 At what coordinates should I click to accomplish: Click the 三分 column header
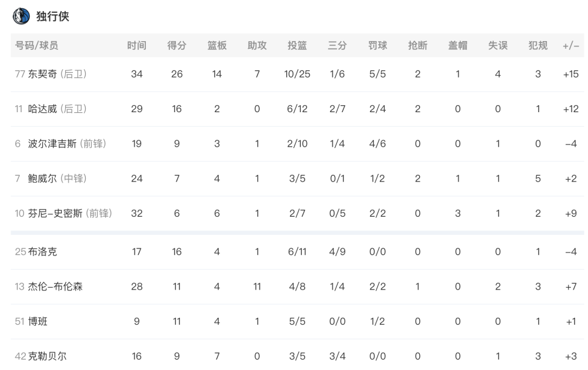337,46
